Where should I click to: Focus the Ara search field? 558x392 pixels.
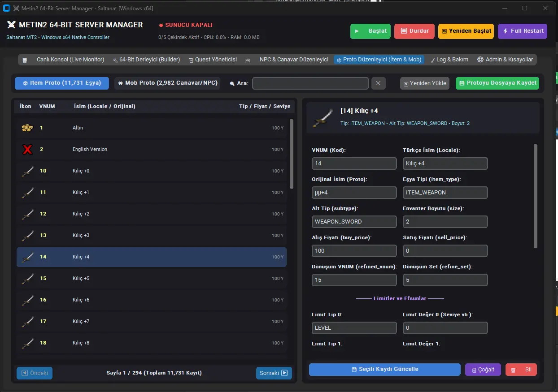click(x=310, y=83)
